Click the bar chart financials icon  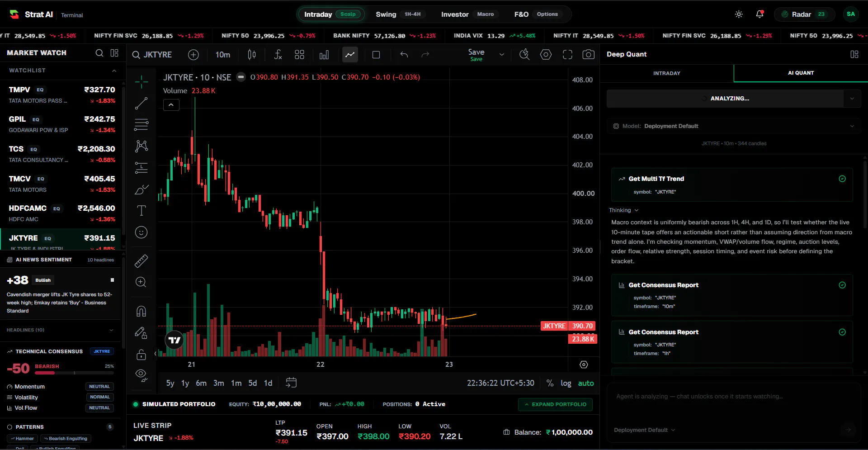click(x=324, y=55)
